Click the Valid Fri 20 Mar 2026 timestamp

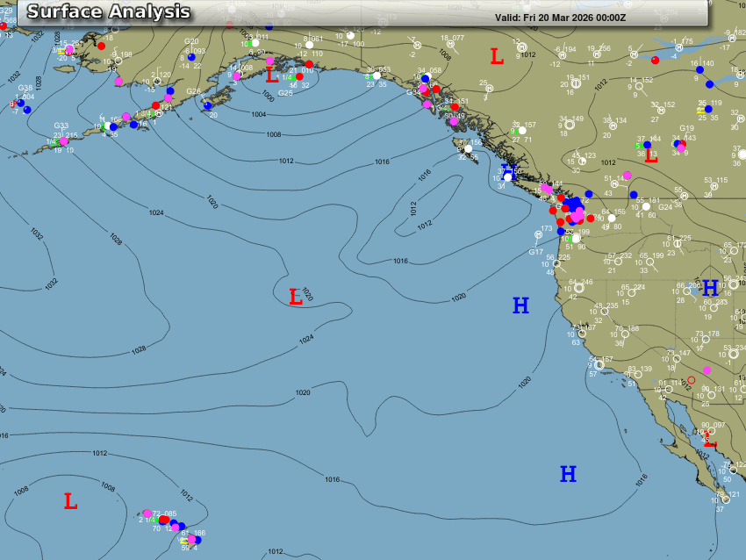[x=560, y=18]
